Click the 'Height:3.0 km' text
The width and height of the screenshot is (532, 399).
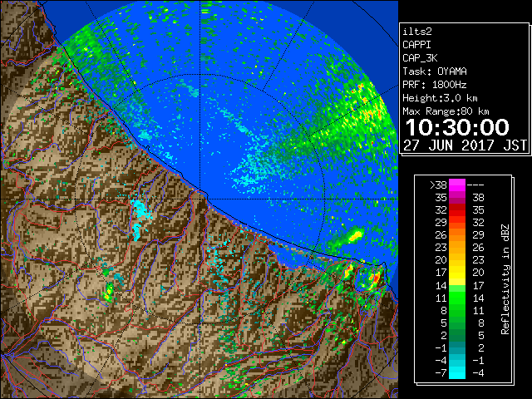[440, 98]
